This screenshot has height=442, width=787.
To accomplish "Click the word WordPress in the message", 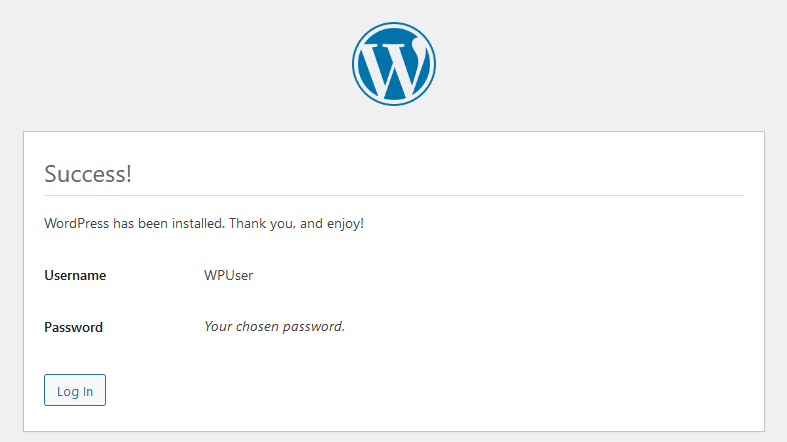I will [x=77, y=223].
